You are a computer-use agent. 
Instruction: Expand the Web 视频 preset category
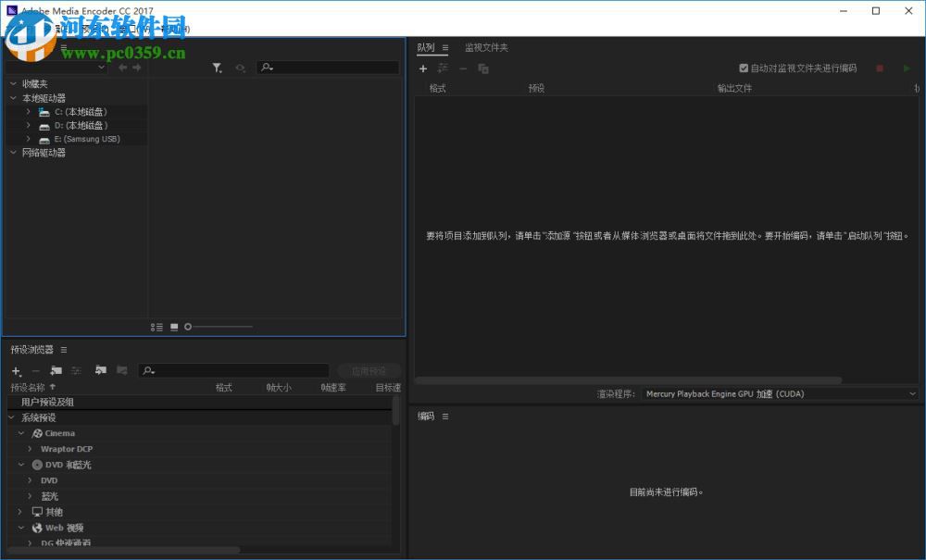(x=20, y=528)
